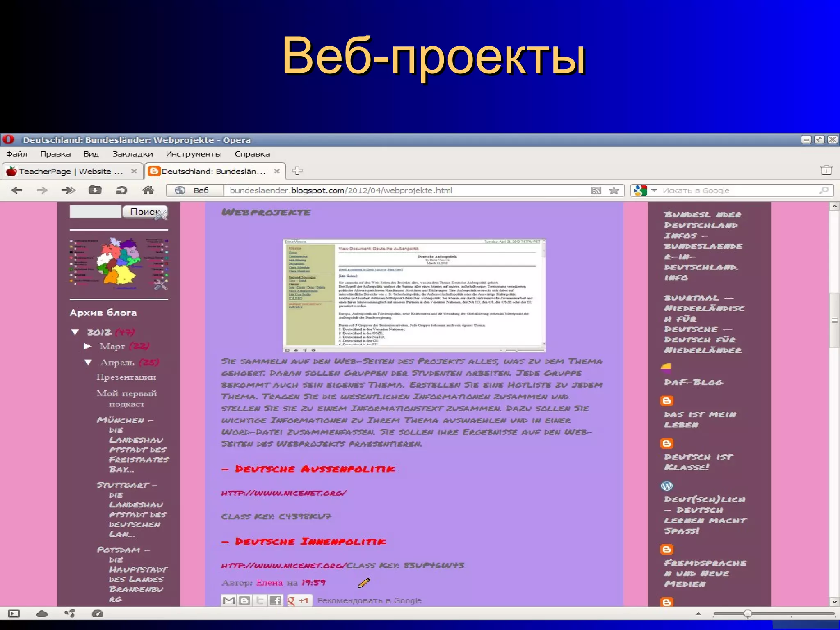Open the Правка menu
Viewport: 840px width, 630px height.
pyautogui.click(x=55, y=154)
